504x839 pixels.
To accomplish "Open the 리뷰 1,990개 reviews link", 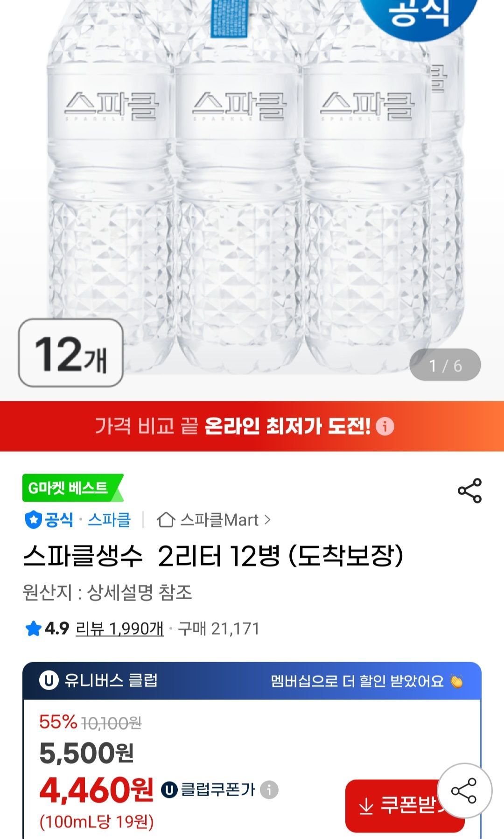I will (x=119, y=629).
